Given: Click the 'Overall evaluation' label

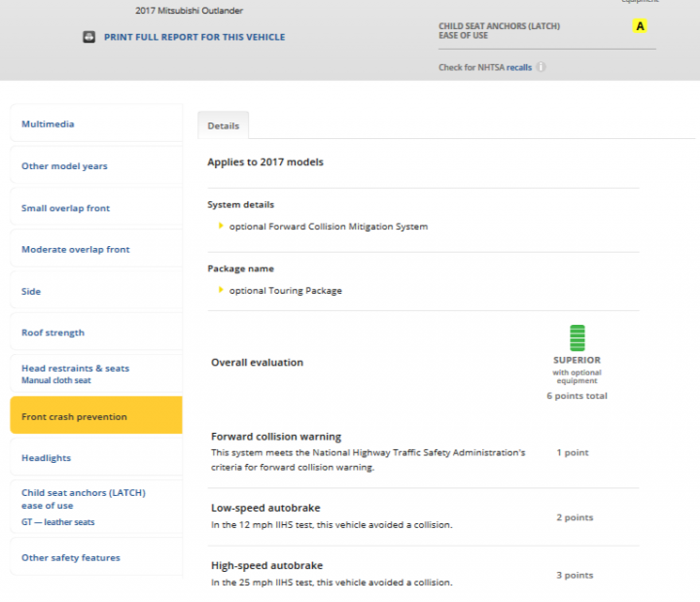Looking at the screenshot, I should tap(257, 362).
